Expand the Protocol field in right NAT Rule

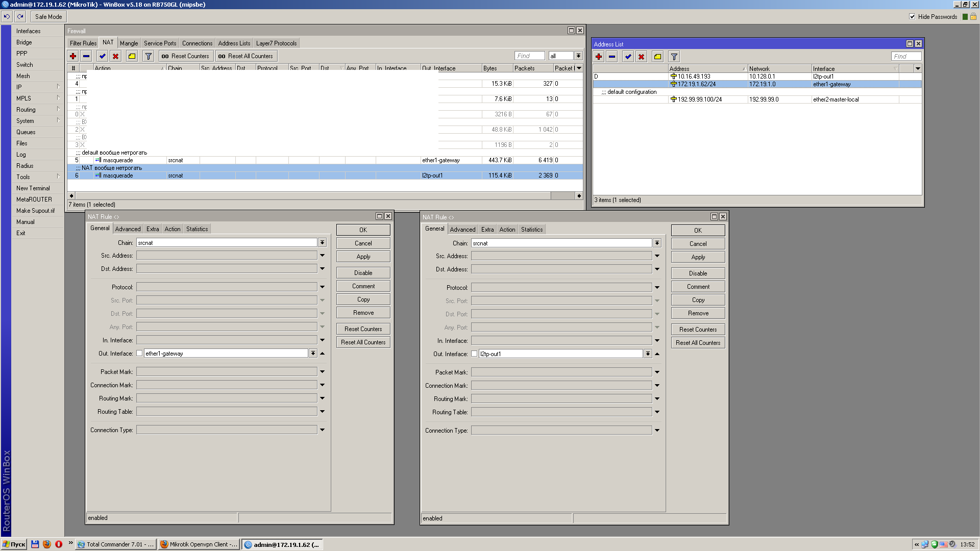657,287
